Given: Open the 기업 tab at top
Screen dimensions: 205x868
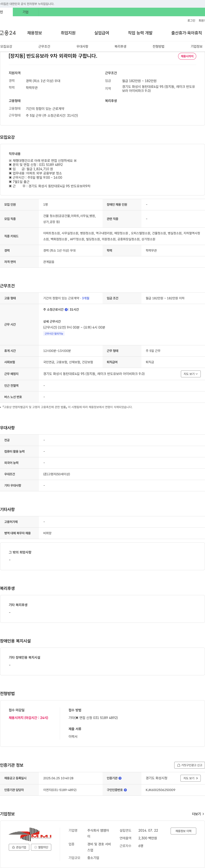Looking at the screenshot, I should (x=26, y=12).
